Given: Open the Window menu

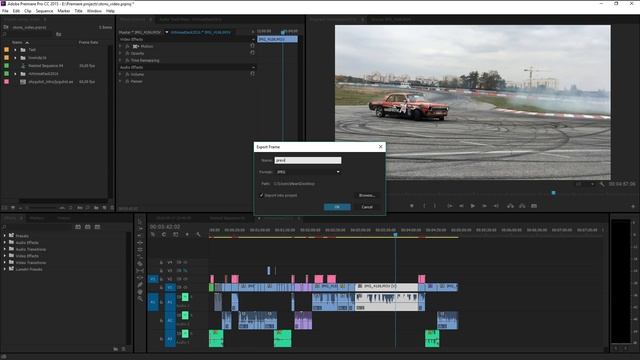Looking at the screenshot, I should (x=94, y=11).
